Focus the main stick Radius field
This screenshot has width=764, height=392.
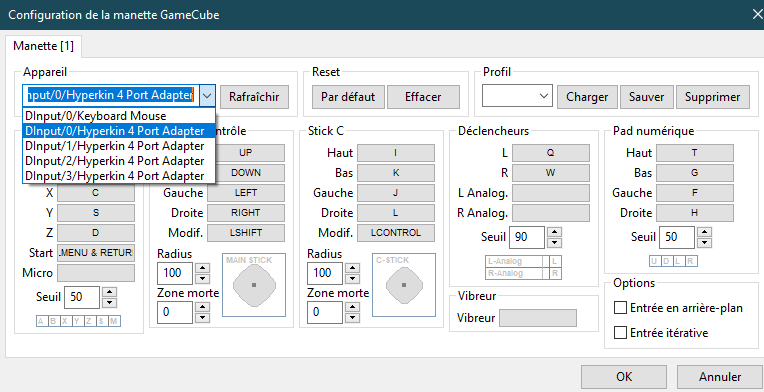(175, 273)
